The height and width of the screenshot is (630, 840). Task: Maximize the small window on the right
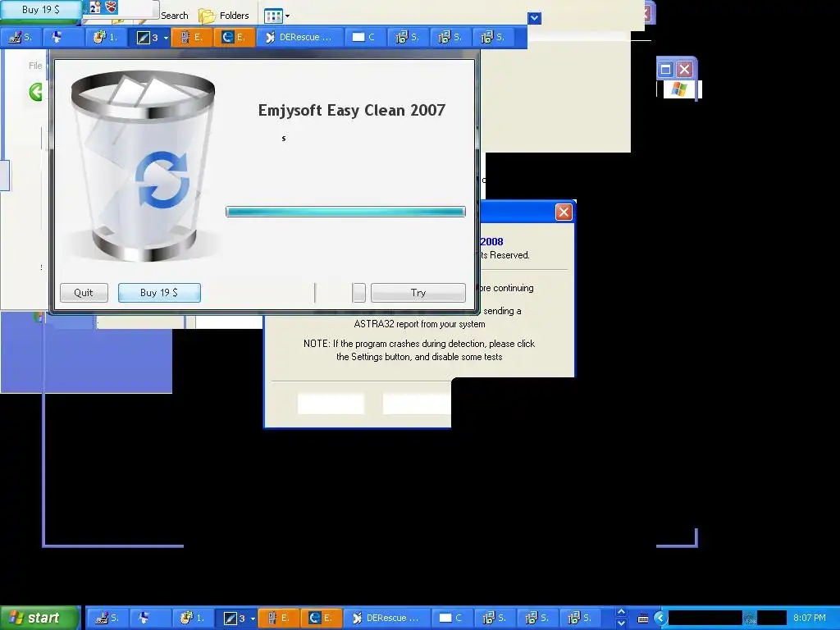[x=665, y=69]
